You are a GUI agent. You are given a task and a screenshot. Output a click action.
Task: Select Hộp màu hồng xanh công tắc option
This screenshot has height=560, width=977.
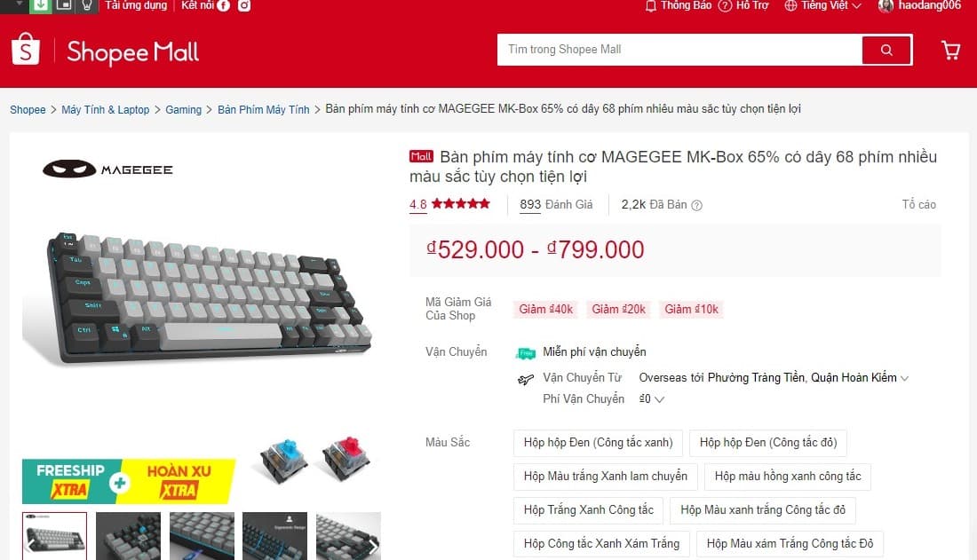click(788, 477)
